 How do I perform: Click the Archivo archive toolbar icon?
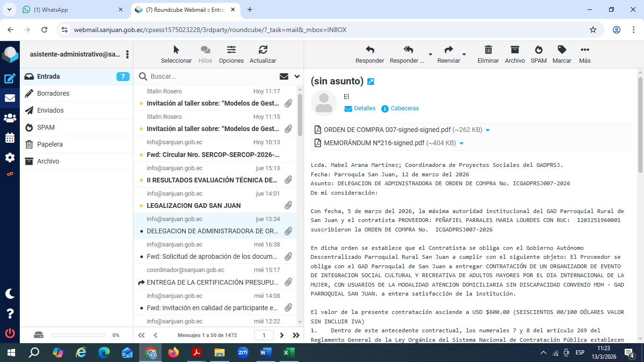pos(514,54)
